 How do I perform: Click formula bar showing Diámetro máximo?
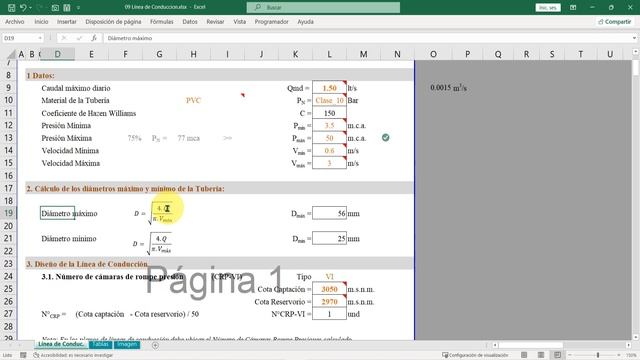click(367, 38)
